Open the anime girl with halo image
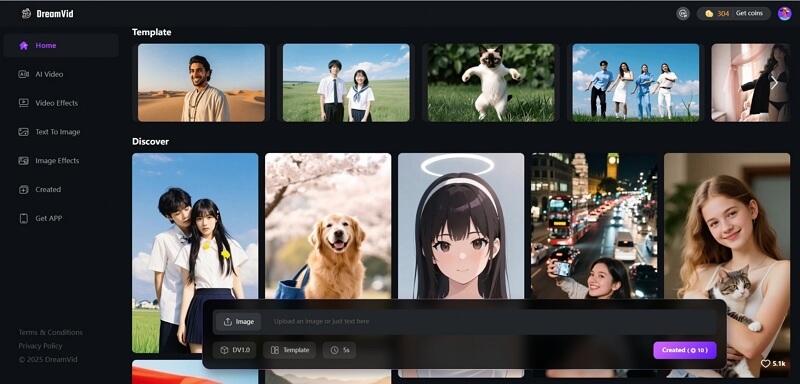This screenshot has height=384, width=800. [461, 226]
